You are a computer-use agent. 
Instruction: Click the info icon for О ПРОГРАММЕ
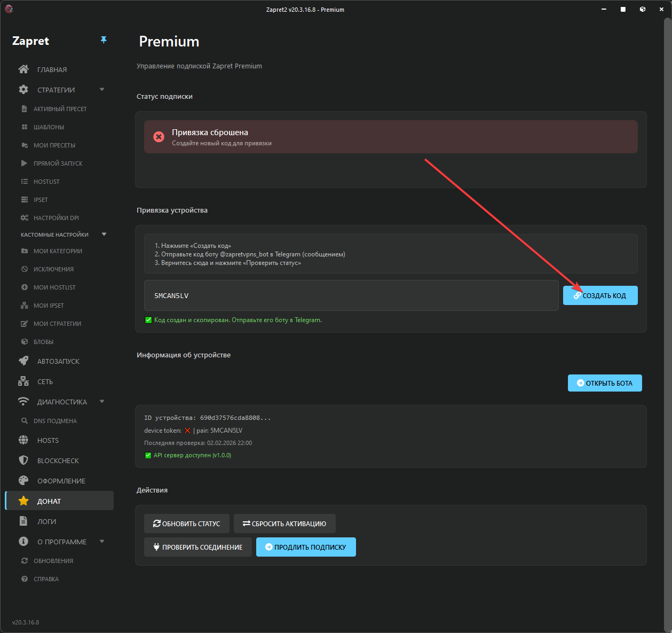[23, 542]
